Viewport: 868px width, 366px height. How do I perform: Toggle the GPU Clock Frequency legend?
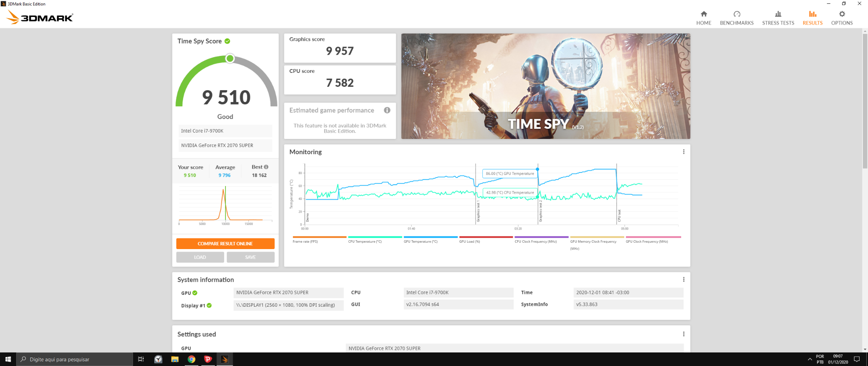[x=653, y=240]
